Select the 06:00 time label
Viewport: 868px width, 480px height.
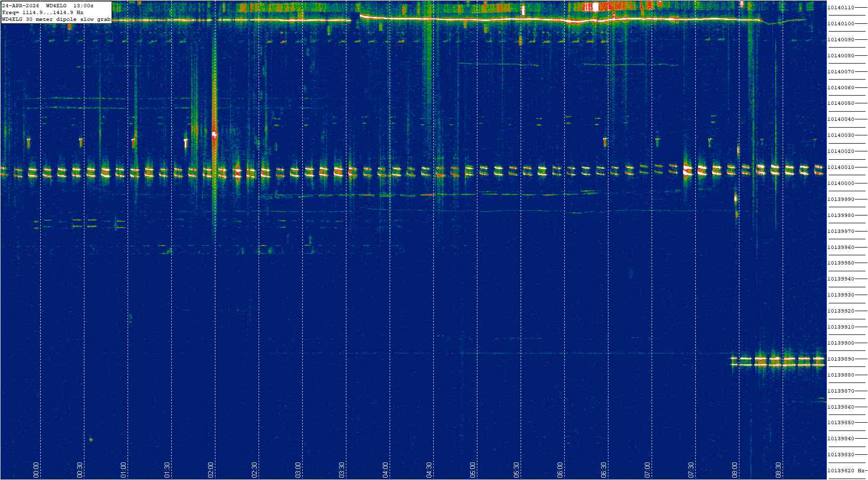pos(560,470)
